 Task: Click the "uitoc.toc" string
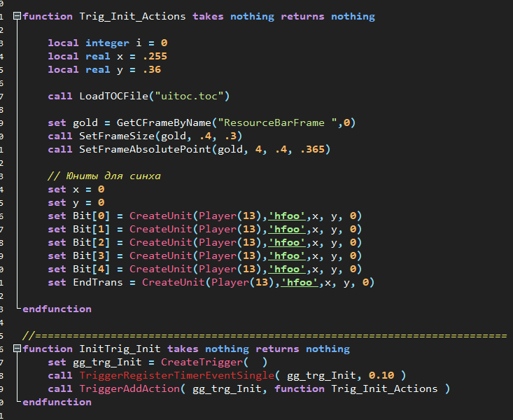(x=189, y=96)
